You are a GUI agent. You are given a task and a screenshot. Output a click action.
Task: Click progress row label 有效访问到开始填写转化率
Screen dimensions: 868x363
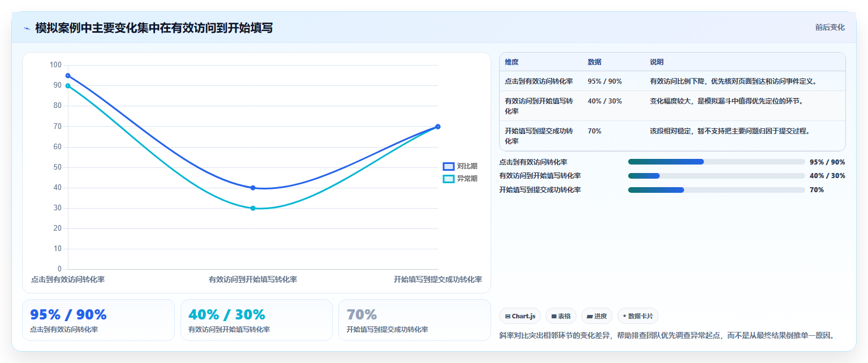540,176
